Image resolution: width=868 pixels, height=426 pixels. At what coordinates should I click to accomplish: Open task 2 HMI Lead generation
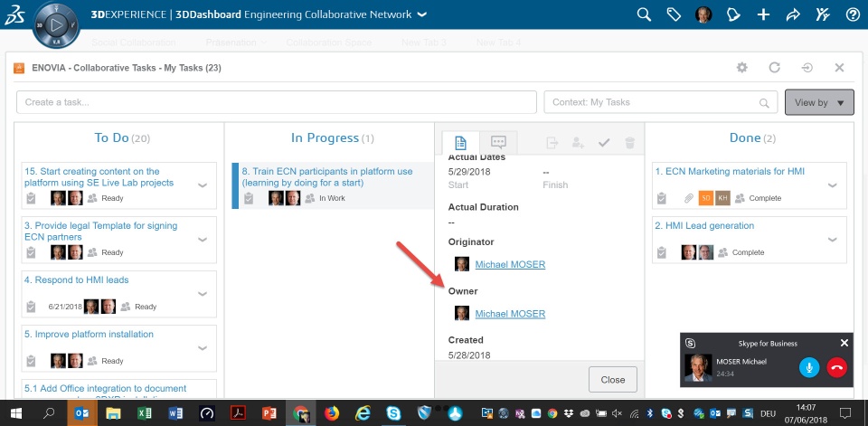coord(704,225)
